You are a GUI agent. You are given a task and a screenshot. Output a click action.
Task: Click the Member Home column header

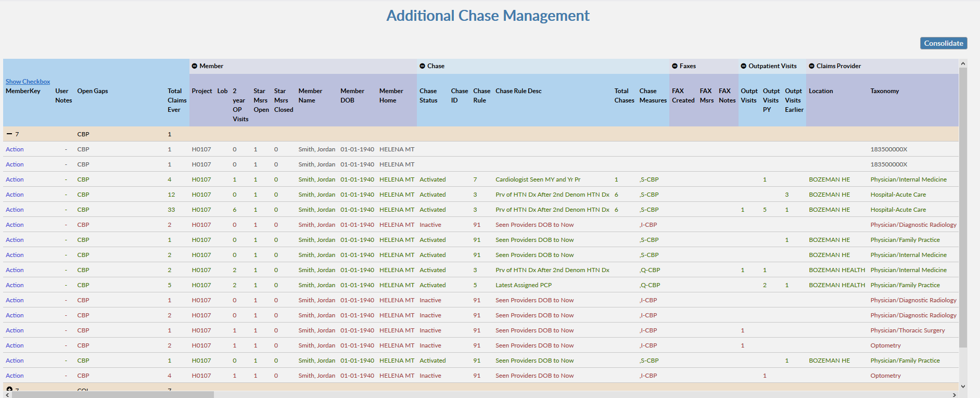pyautogui.click(x=391, y=96)
